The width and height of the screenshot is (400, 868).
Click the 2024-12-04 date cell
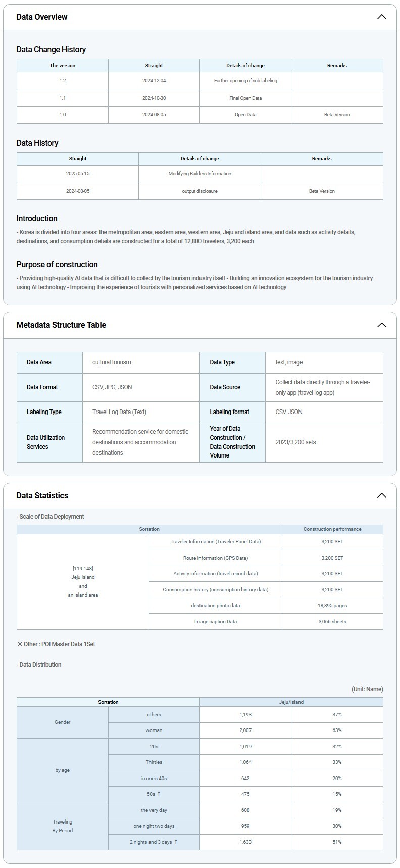point(154,80)
